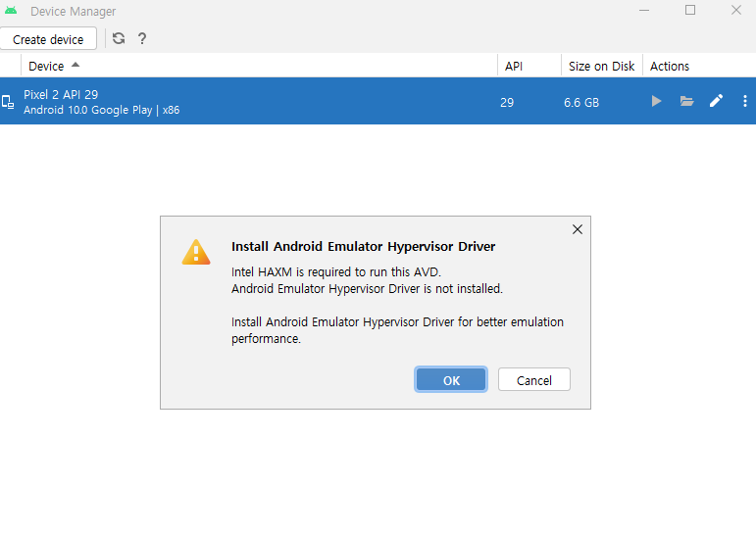
Task: Click the warning icon in dialog
Action: click(x=196, y=252)
